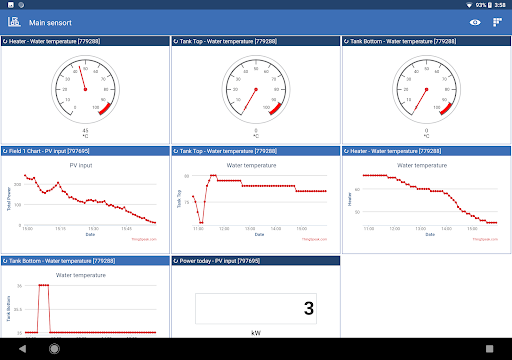512x360 pixels.
Task: Toggle the eye visibility icon in header
Action: click(x=475, y=22)
